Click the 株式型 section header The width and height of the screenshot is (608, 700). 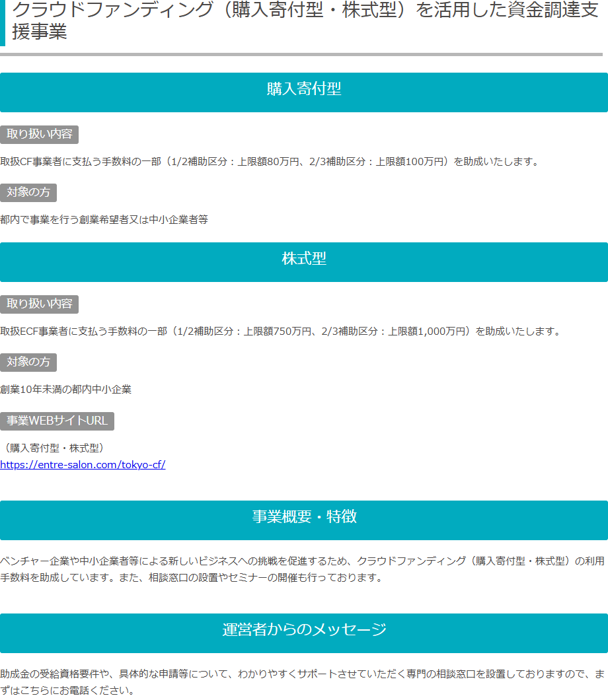(304, 262)
